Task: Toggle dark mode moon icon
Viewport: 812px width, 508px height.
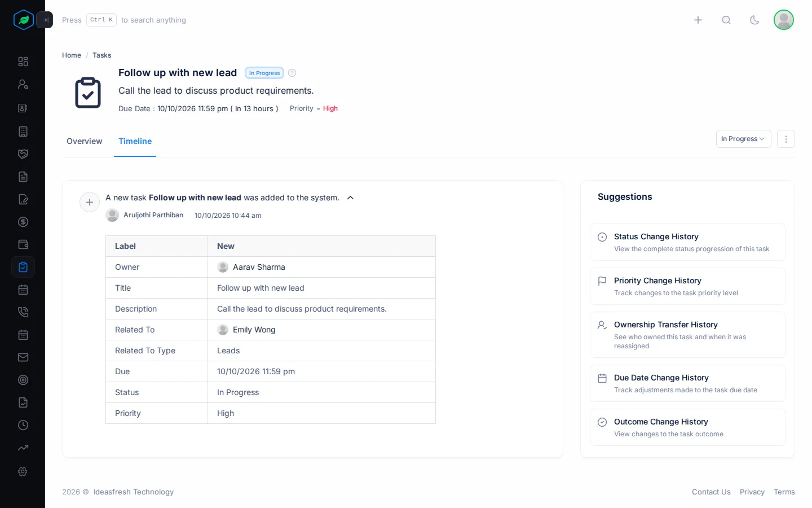Action: pyautogui.click(x=754, y=20)
